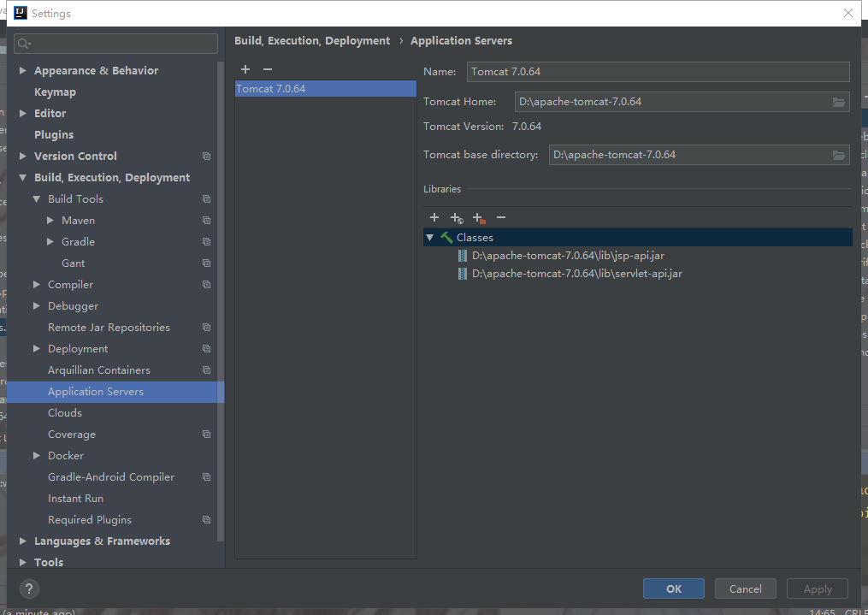Click the orange 'add directory' plus icon
Image resolution: width=868 pixels, height=615 pixels.
point(478,218)
